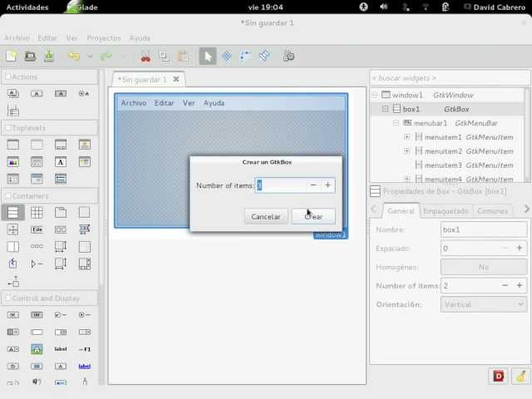Click Crear to create the GtkBox
Screen dimensions: 532x399
click(x=313, y=216)
